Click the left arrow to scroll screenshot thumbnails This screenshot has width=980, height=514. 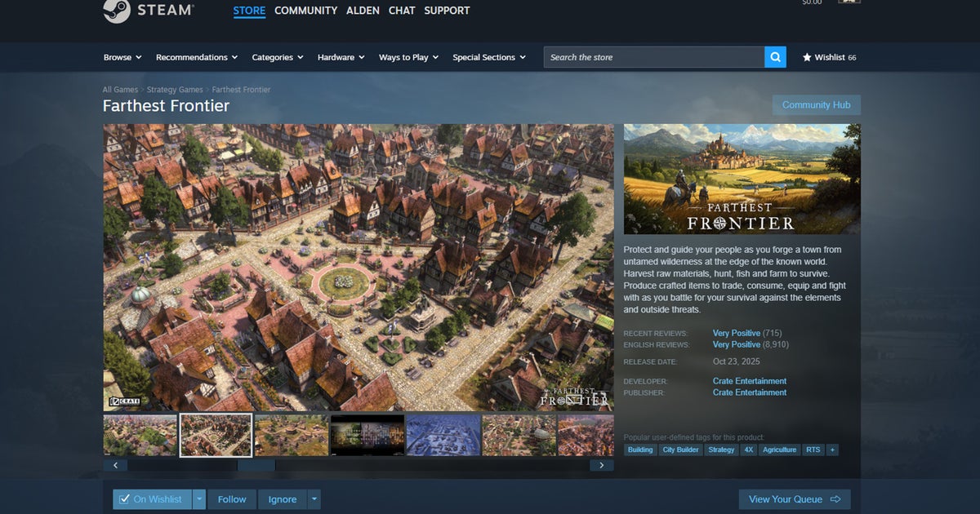(115, 464)
